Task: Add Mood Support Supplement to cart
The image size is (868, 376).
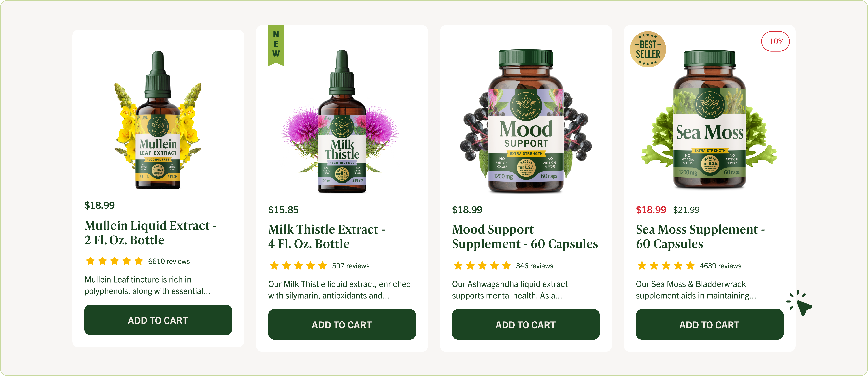Action: tap(526, 324)
